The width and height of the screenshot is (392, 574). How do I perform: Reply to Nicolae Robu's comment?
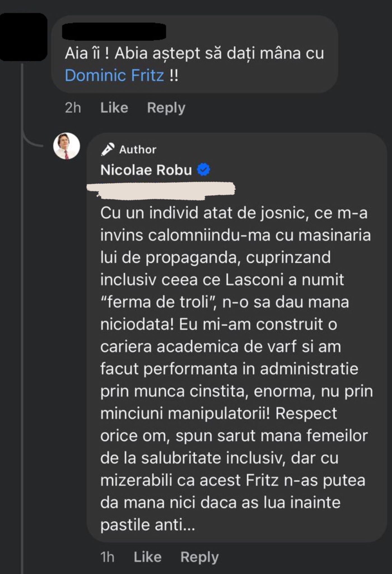[199, 557]
